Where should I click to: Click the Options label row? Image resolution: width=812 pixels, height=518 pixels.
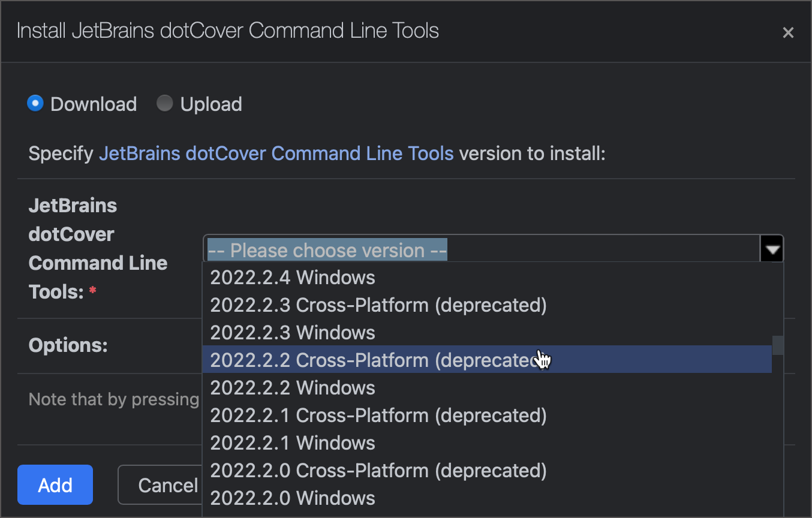click(68, 345)
